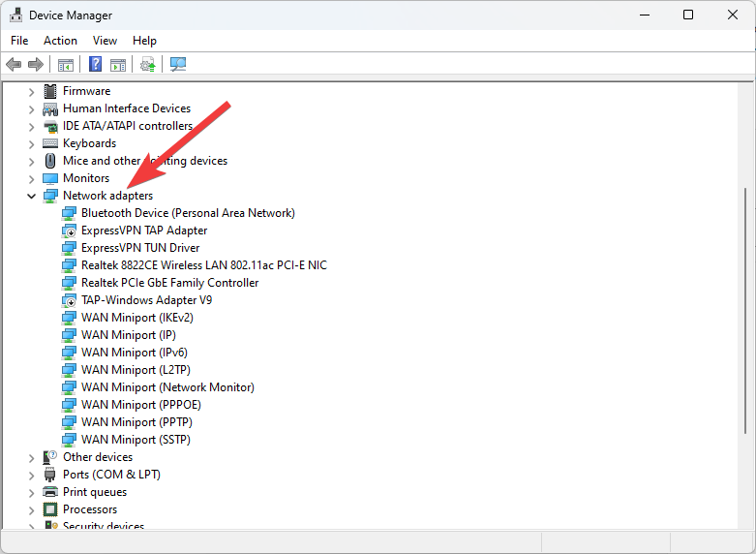Select WAN Miniport (Network Monitor) entry

(x=167, y=387)
